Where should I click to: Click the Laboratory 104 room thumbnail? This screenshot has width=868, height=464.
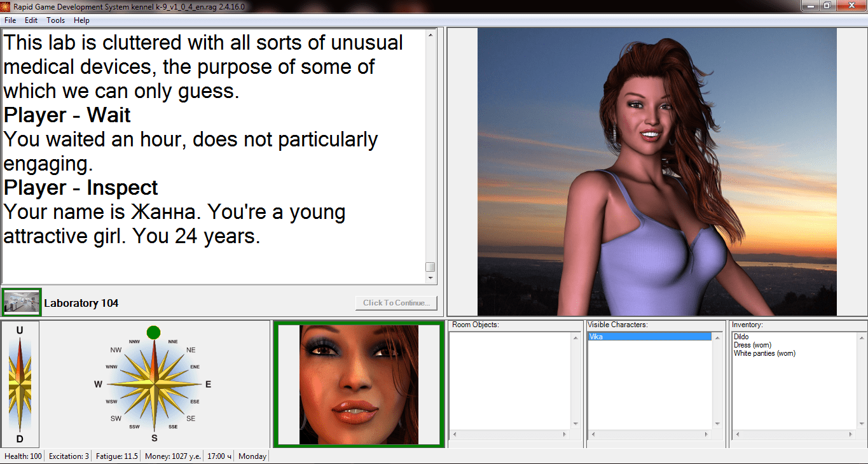(22, 302)
